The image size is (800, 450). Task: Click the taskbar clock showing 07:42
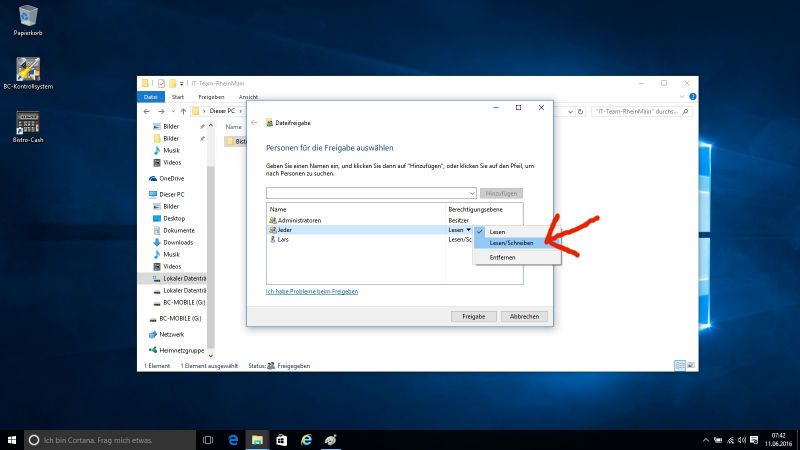779,440
